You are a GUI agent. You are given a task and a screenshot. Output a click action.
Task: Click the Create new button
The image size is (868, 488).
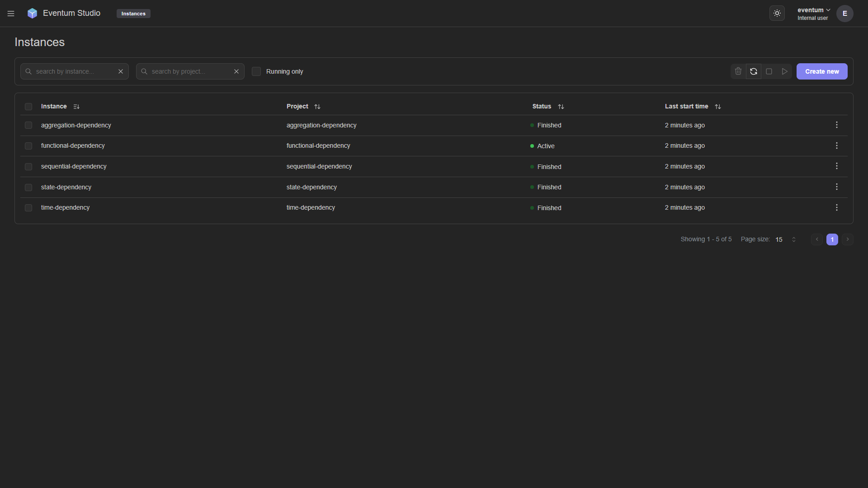click(821, 71)
